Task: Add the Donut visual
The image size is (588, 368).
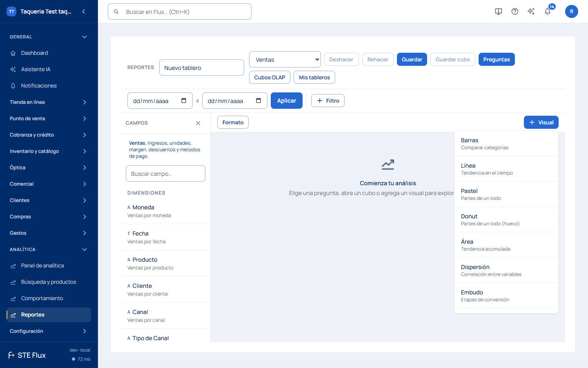Action: 506,220
